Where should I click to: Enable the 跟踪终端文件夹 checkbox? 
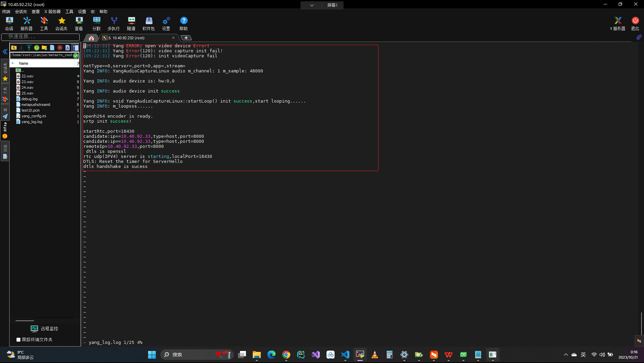(x=19, y=340)
